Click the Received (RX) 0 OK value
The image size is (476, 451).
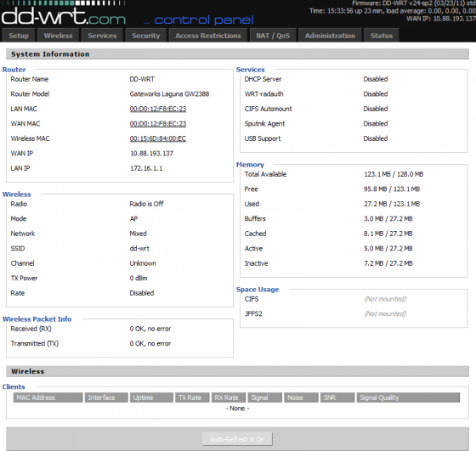coord(150,329)
